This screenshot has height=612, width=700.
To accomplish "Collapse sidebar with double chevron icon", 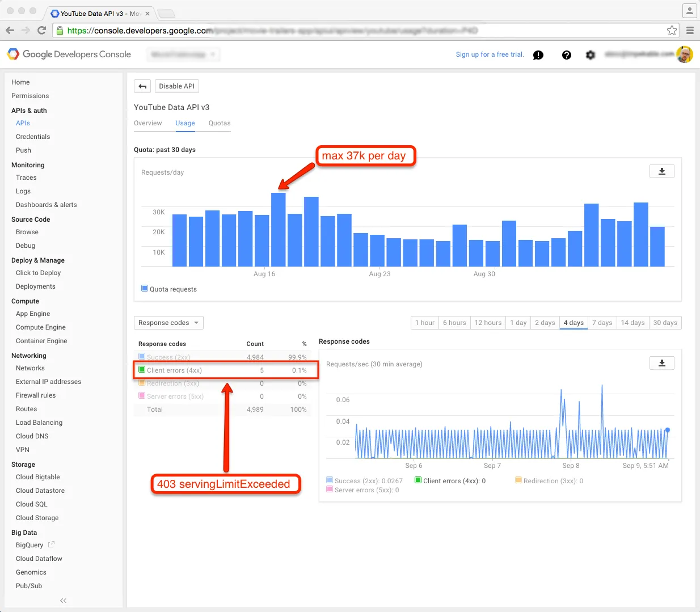I will tap(63, 601).
